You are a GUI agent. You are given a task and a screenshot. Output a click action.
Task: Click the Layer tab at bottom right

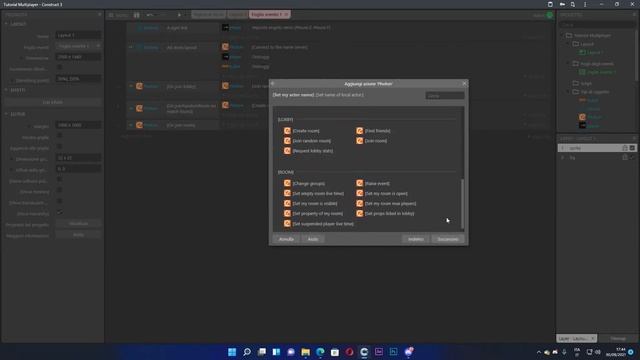click(576, 338)
